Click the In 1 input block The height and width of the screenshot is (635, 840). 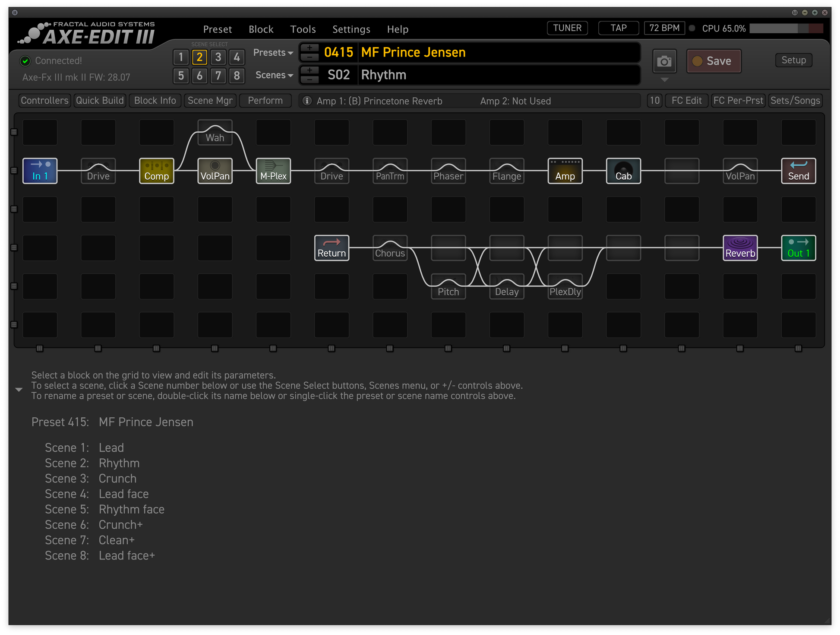tap(40, 171)
